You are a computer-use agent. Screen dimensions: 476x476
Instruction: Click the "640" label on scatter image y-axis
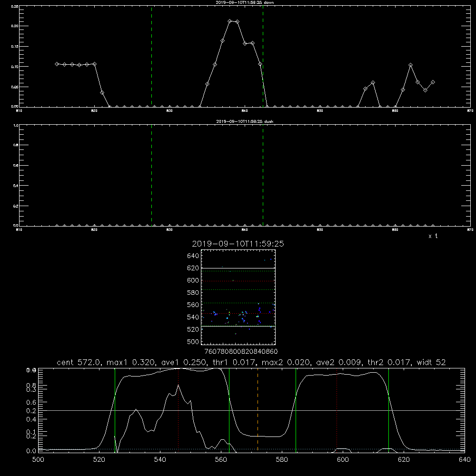click(193, 256)
